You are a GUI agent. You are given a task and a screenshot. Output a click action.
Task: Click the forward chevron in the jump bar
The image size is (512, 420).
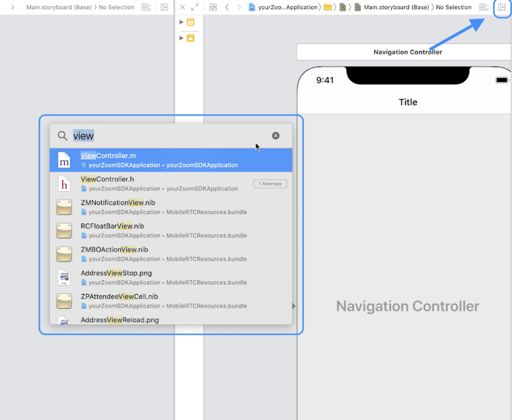pos(239,7)
